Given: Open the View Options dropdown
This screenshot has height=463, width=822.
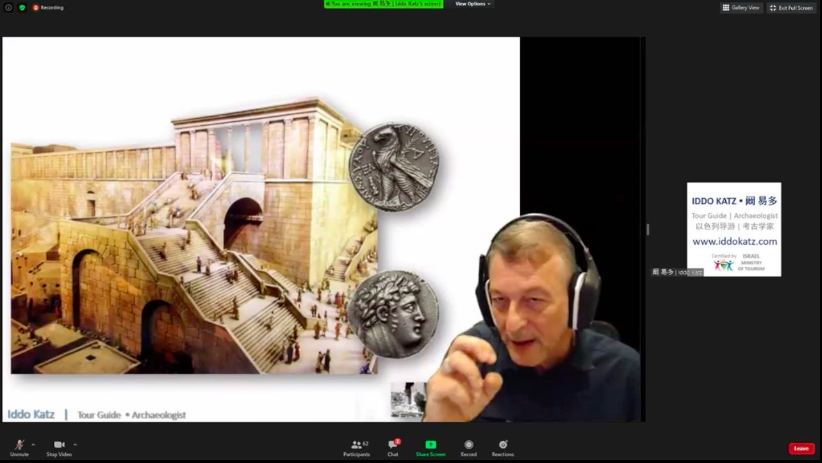Looking at the screenshot, I should pyautogui.click(x=472, y=4).
